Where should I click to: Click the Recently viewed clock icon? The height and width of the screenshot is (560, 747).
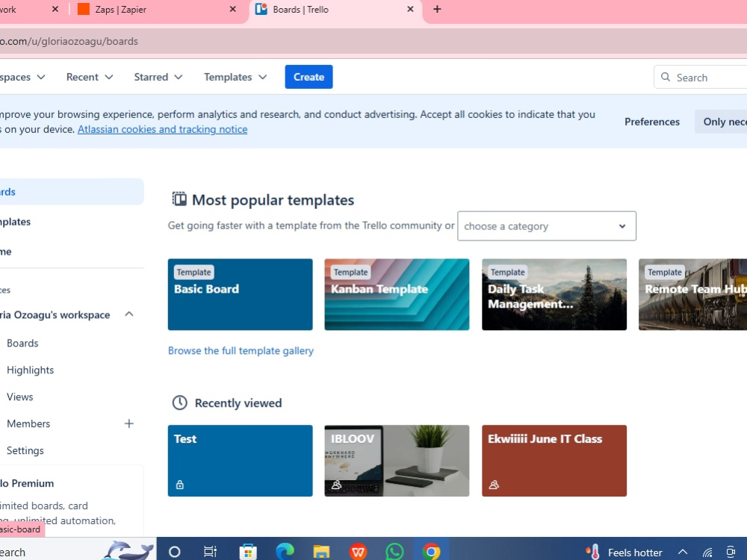[179, 403]
